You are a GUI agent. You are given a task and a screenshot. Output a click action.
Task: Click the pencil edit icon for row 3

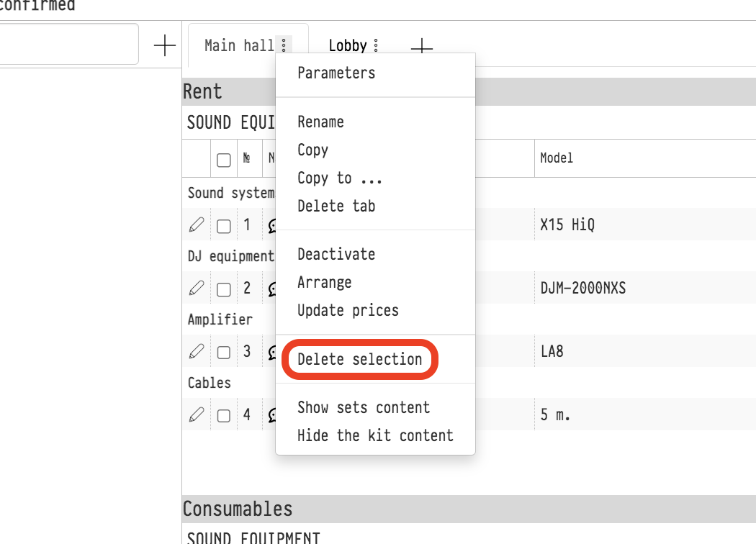click(x=196, y=352)
